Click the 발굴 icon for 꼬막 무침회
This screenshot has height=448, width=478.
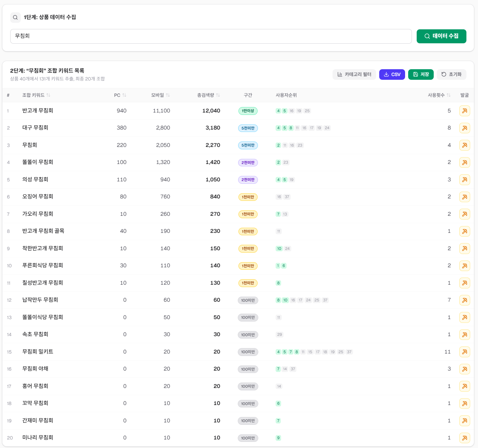click(465, 403)
